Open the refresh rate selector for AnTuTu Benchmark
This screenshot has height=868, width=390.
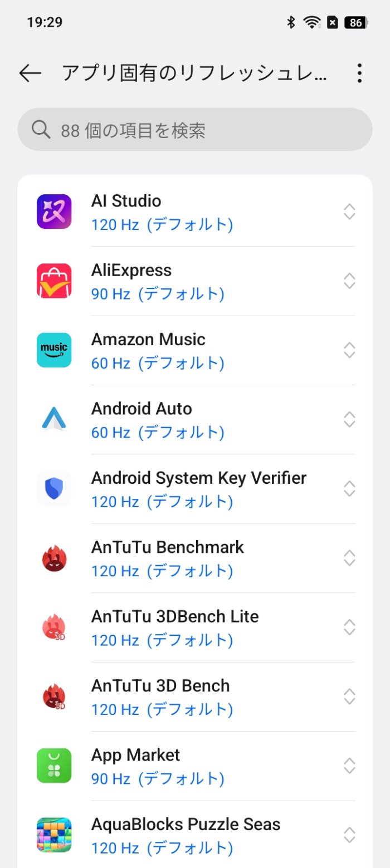[x=349, y=557]
